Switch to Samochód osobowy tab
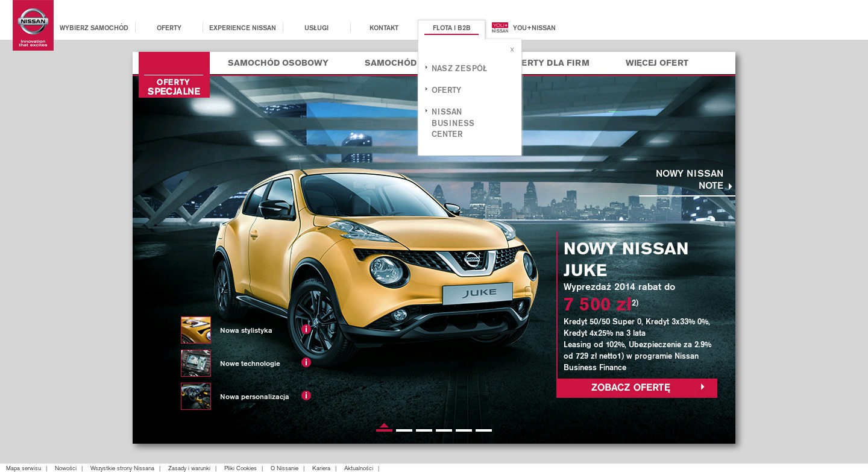This screenshot has width=868, height=472. coord(278,63)
